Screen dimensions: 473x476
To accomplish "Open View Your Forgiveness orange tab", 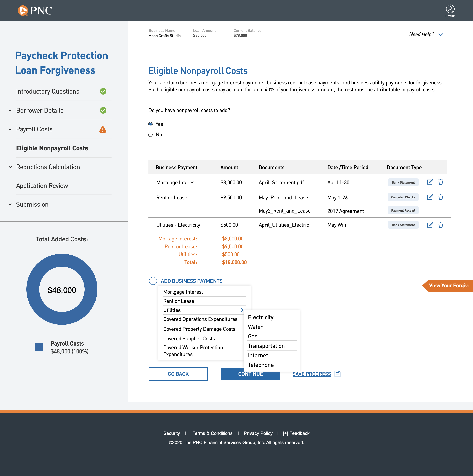I will click(x=448, y=286).
